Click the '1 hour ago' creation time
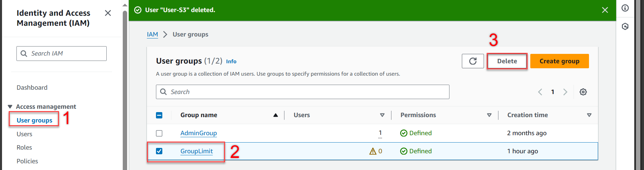This screenshot has width=644, height=170. pos(523,151)
